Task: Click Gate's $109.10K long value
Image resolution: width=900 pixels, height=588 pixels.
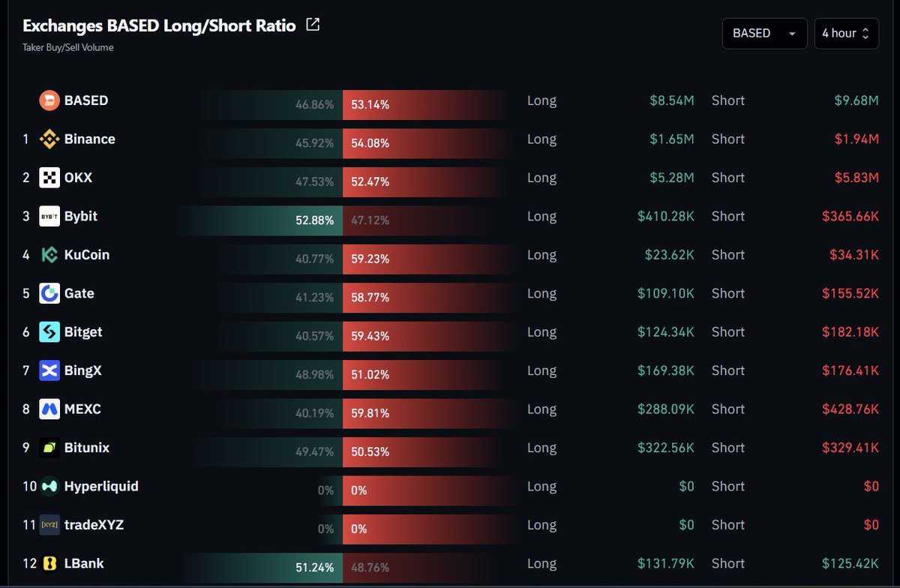Action: pyautogui.click(x=666, y=293)
